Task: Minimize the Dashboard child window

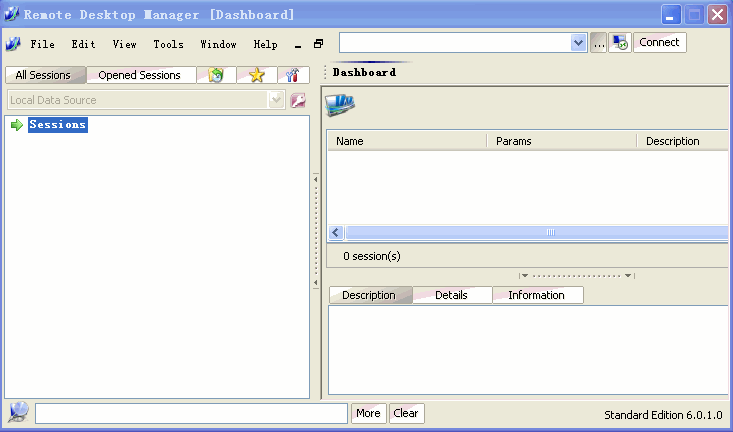Action: point(298,45)
